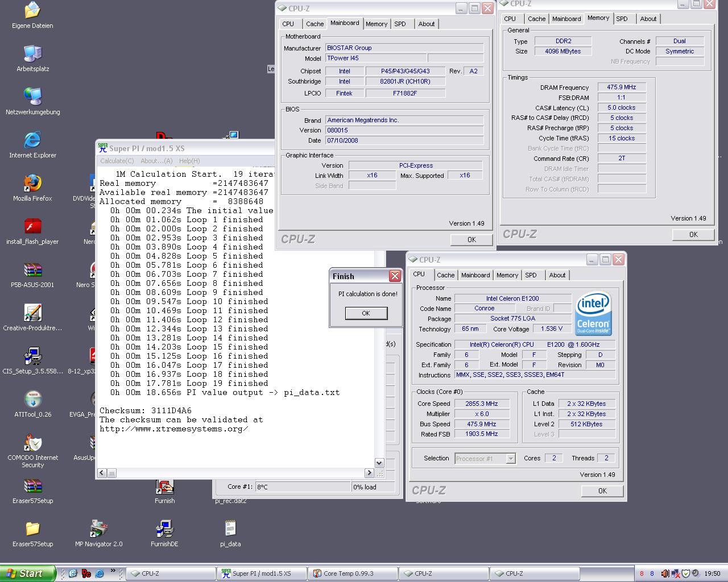728x582 pixels.
Task: Open the Arbeitsplatz desktop icon
Action: pyautogui.click(x=32, y=59)
